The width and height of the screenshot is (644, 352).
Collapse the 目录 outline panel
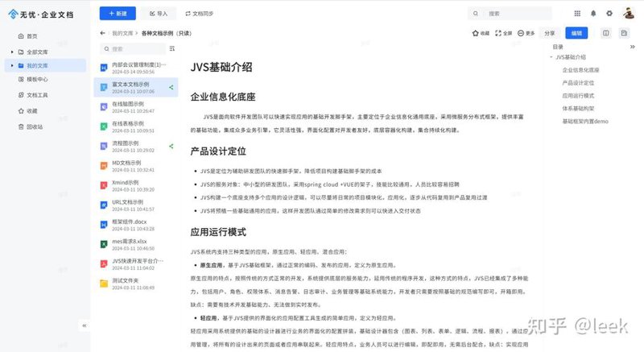pyautogui.click(x=633, y=47)
